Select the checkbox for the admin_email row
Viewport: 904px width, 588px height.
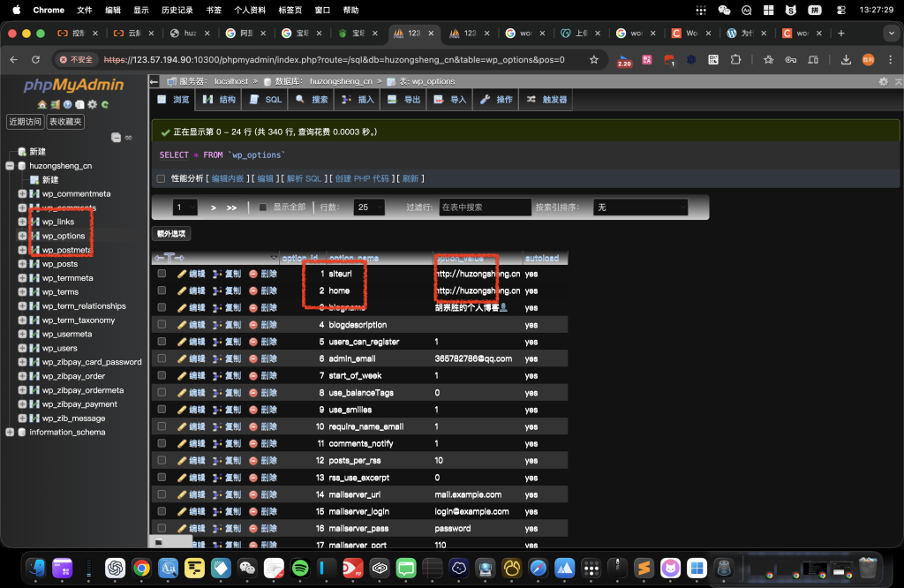[162, 358]
